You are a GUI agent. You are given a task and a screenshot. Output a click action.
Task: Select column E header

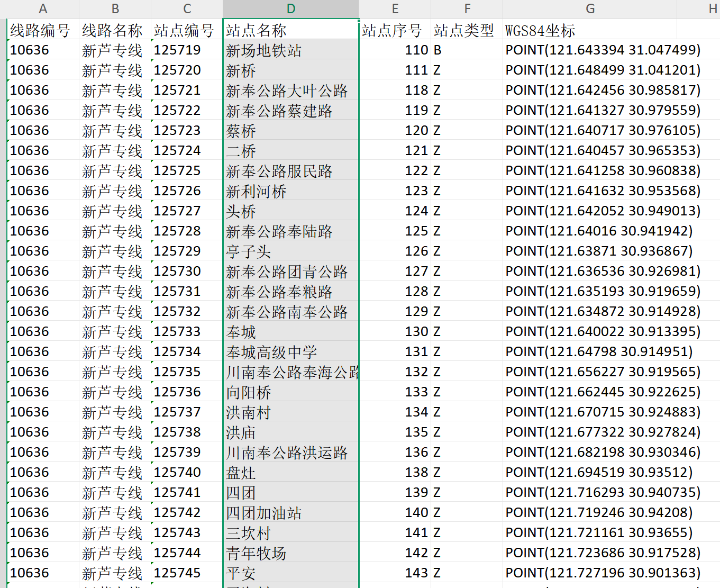(395, 9)
